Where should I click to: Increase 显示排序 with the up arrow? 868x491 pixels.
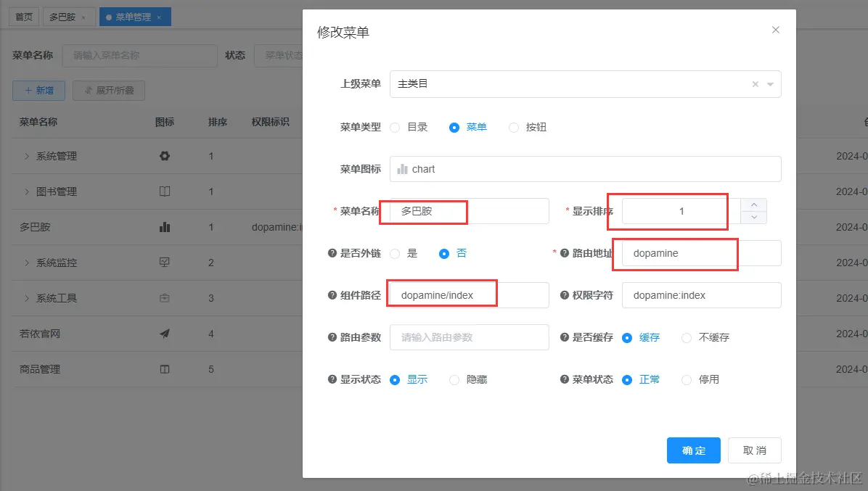click(754, 205)
